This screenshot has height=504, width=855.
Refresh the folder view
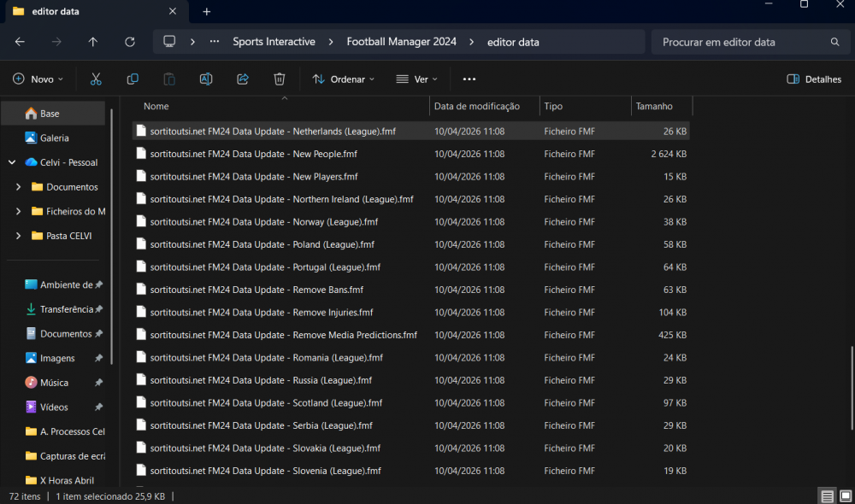[x=130, y=42]
